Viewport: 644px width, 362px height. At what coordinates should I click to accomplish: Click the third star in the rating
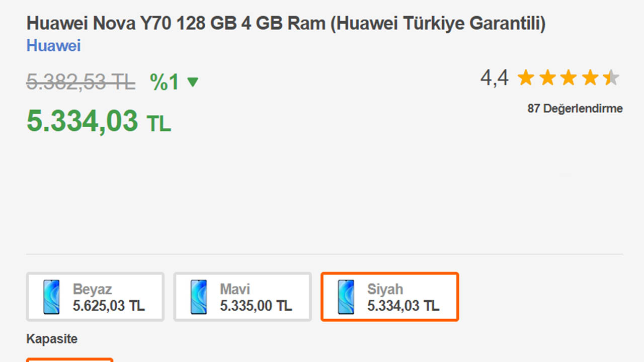click(x=569, y=77)
